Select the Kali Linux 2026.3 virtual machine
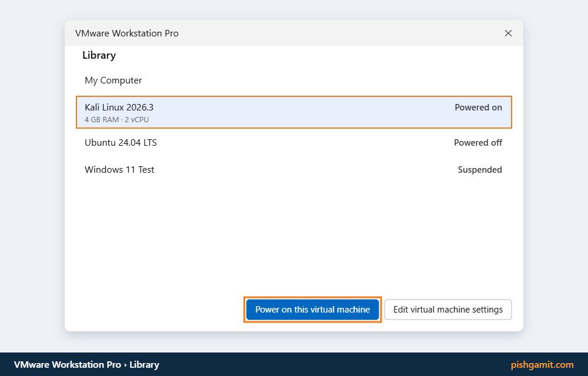The width and height of the screenshot is (588, 376). 294,112
